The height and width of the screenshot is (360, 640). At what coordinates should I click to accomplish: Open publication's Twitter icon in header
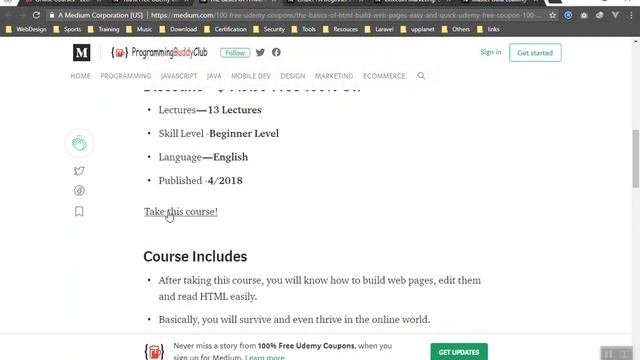point(260,52)
